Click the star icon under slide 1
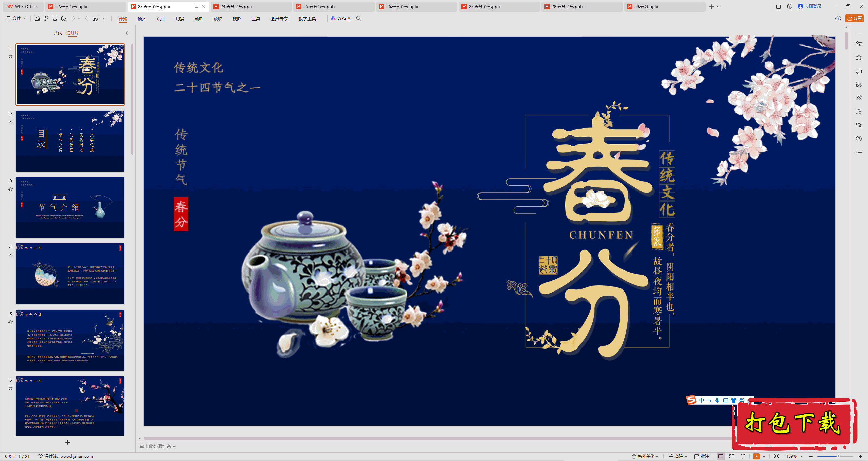The width and height of the screenshot is (868, 461). pyautogui.click(x=11, y=56)
